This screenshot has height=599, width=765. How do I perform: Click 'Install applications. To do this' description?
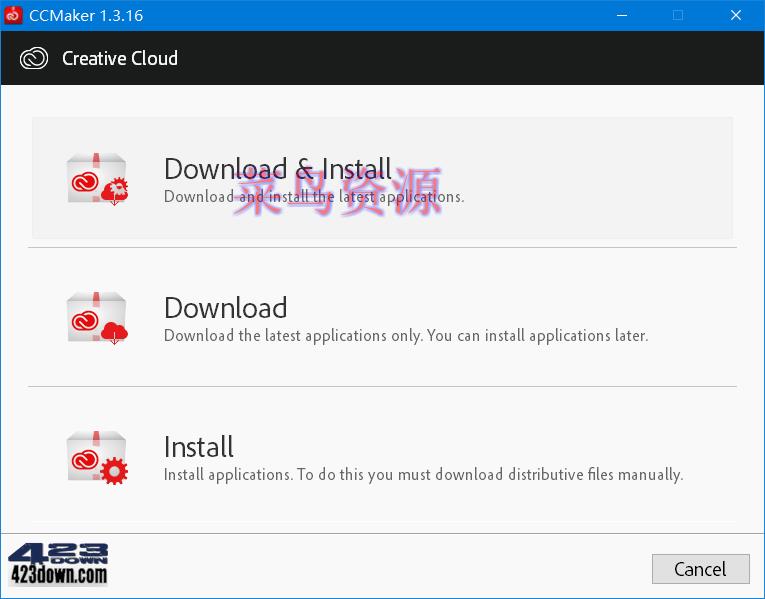click(x=423, y=475)
